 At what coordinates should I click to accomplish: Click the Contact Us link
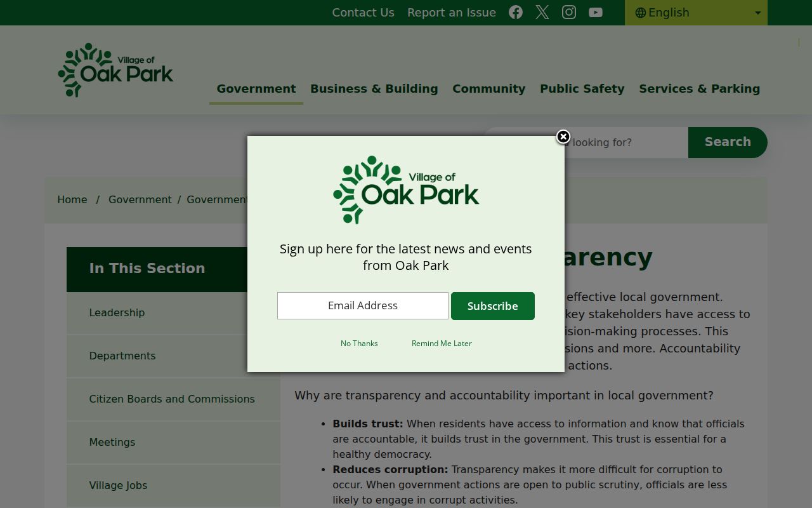pyautogui.click(x=363, y=13)
